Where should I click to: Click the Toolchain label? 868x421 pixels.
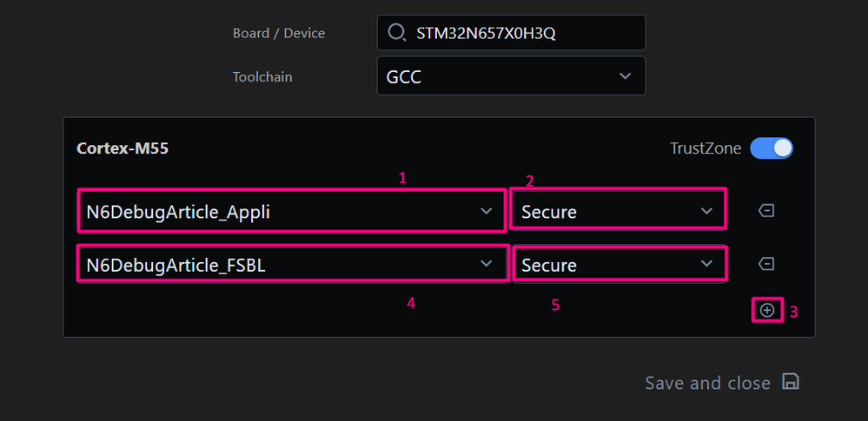click(x=262, y=76)
